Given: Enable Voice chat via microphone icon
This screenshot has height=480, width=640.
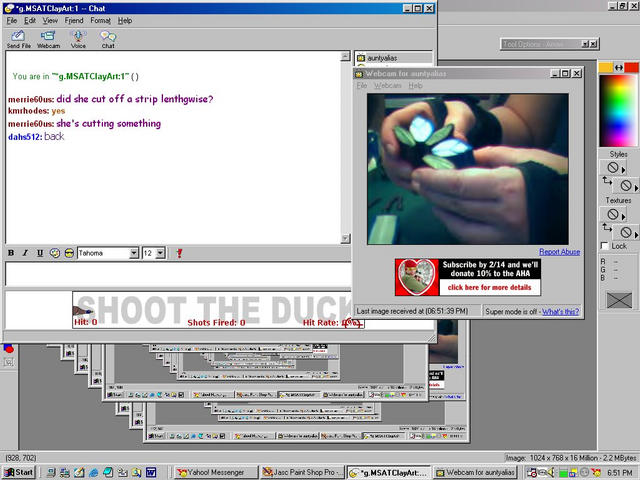Looking at the screenshot, I should 78,39.
